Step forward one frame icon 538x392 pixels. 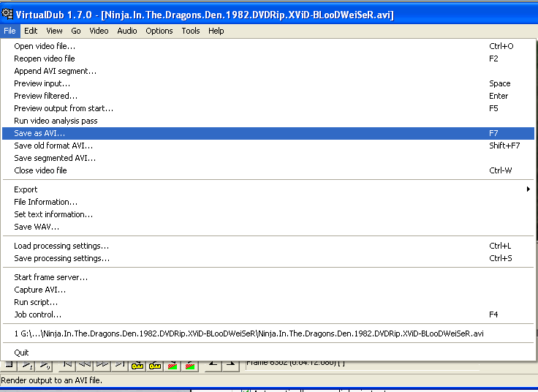[102, 366]
